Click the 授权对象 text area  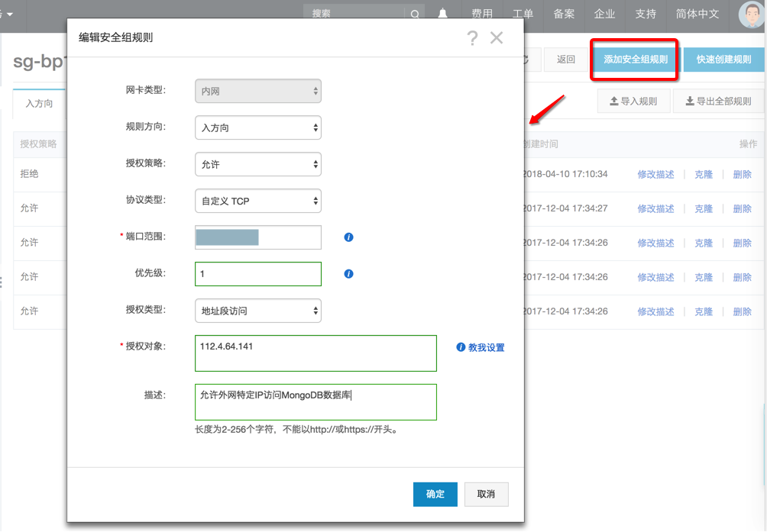(x=316, y=353)
